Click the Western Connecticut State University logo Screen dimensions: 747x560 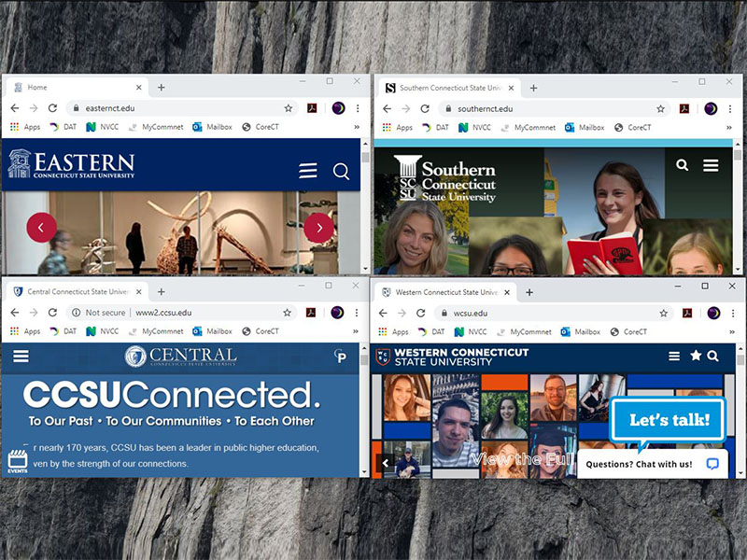click(x=452, y=357)
